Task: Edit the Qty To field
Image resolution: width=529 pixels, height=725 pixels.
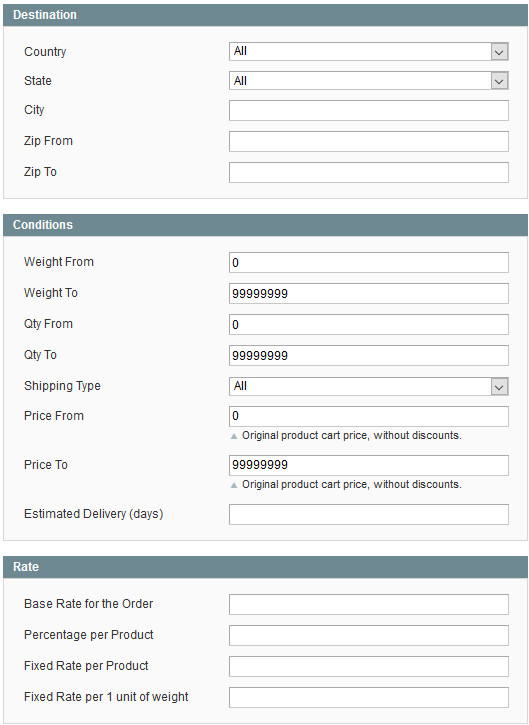Action: point(369,356)
